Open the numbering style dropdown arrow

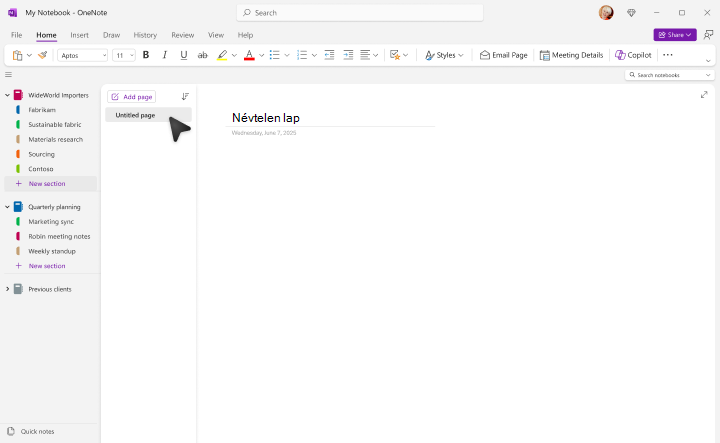click(314, 56)
